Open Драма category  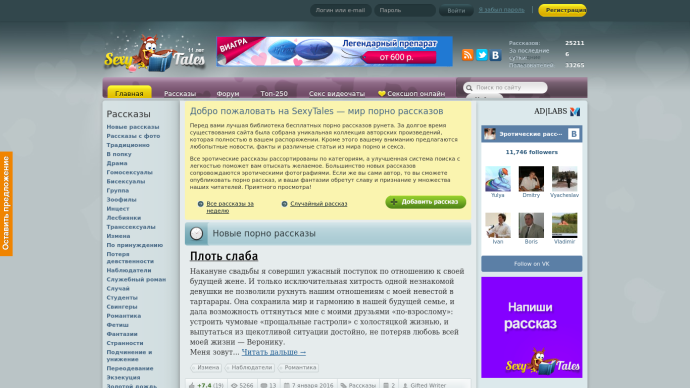(117, 163)
